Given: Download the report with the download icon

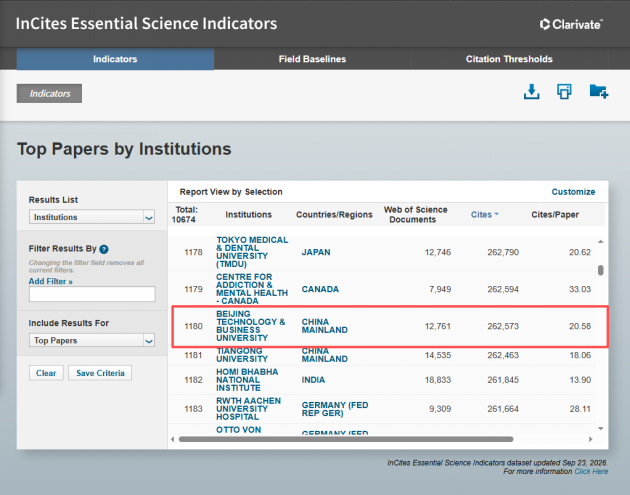Looking at the screenshot, I should tap(531, 92).
